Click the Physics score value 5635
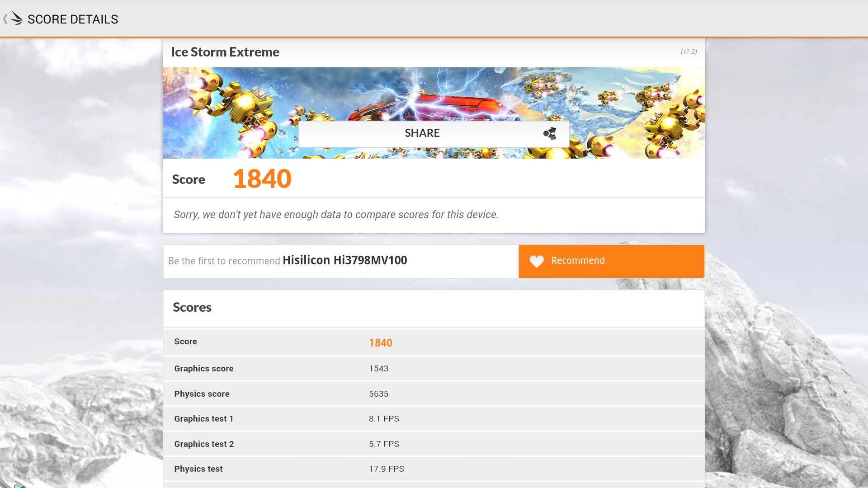868x488 pixels. [x=379, y=394]
